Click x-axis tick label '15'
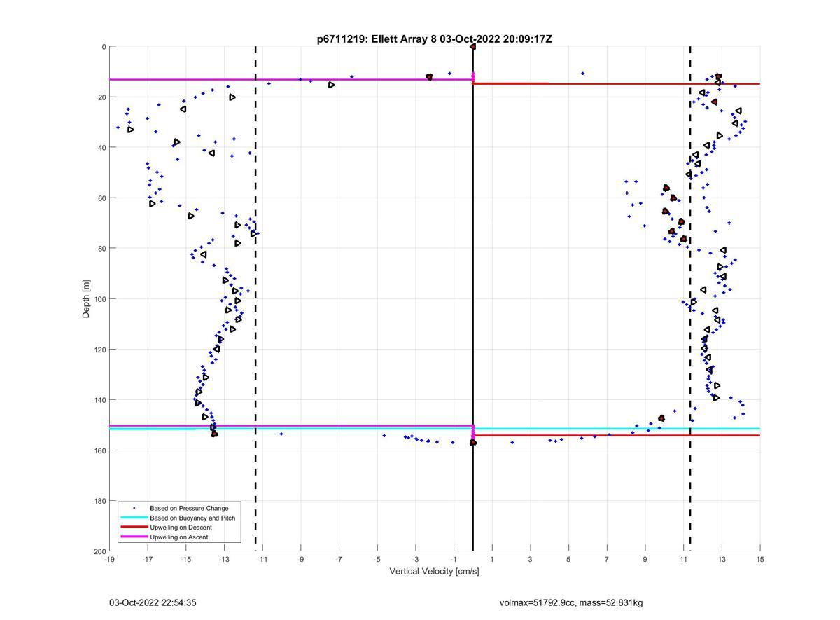The width and height of the screenshot is (840, 620). [760, 560]
